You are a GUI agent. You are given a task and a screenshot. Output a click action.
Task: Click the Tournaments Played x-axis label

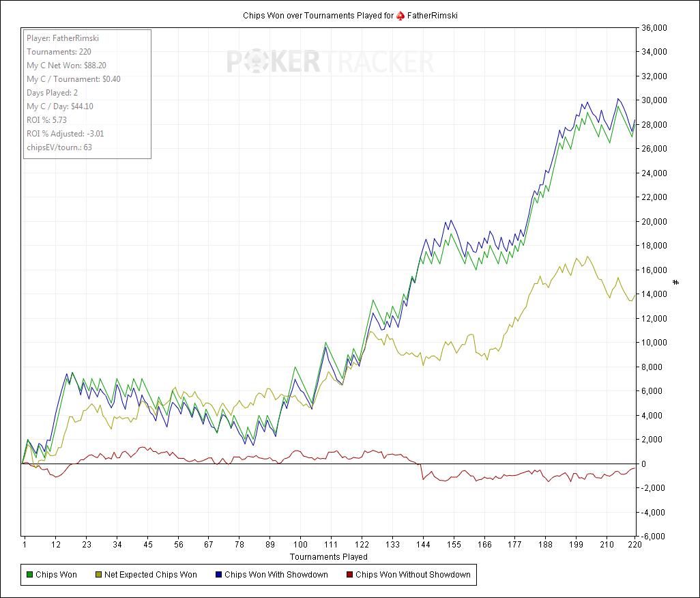[329, 557]
